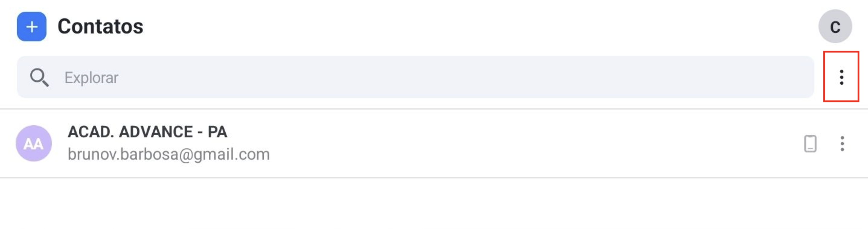Click the Explorar placeholder text
Image resolution: width=868 pixels, height=230 pixels.
pos(91,78)
